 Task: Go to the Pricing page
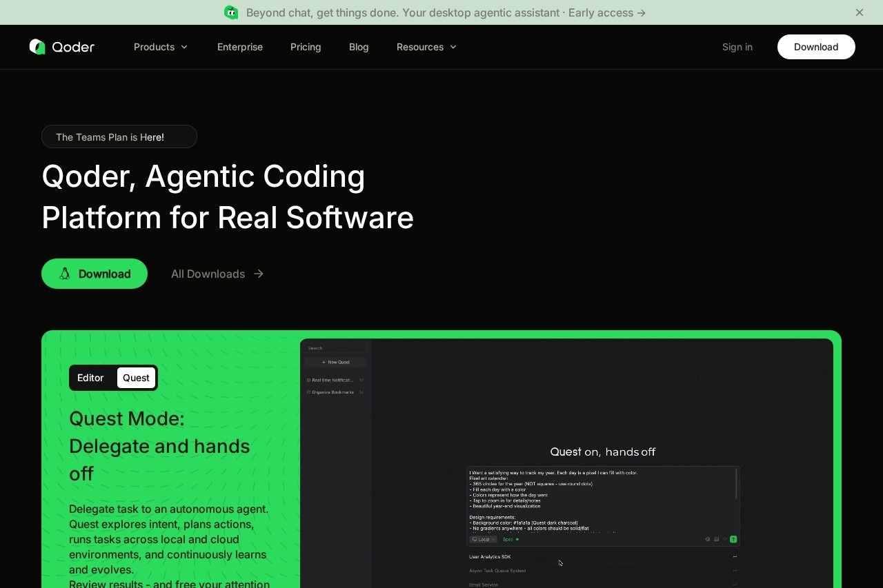306,47
